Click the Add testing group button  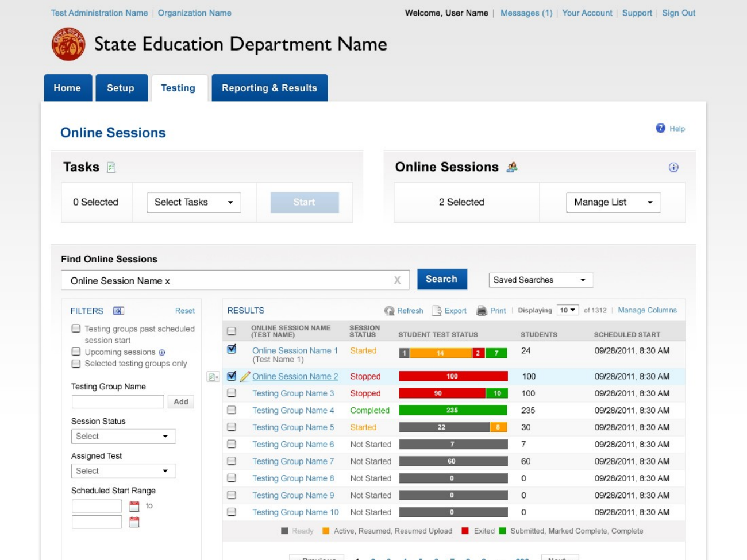(x=181, y=401)
